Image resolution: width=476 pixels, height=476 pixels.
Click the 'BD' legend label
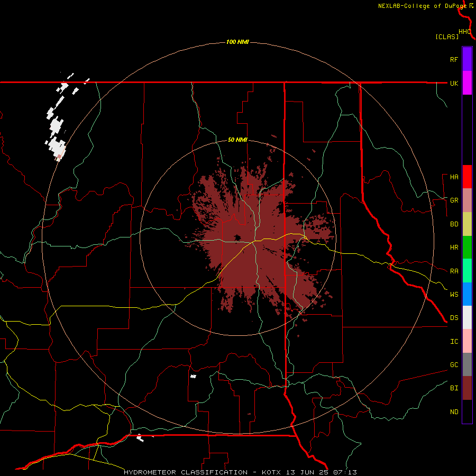pos(454,224)
